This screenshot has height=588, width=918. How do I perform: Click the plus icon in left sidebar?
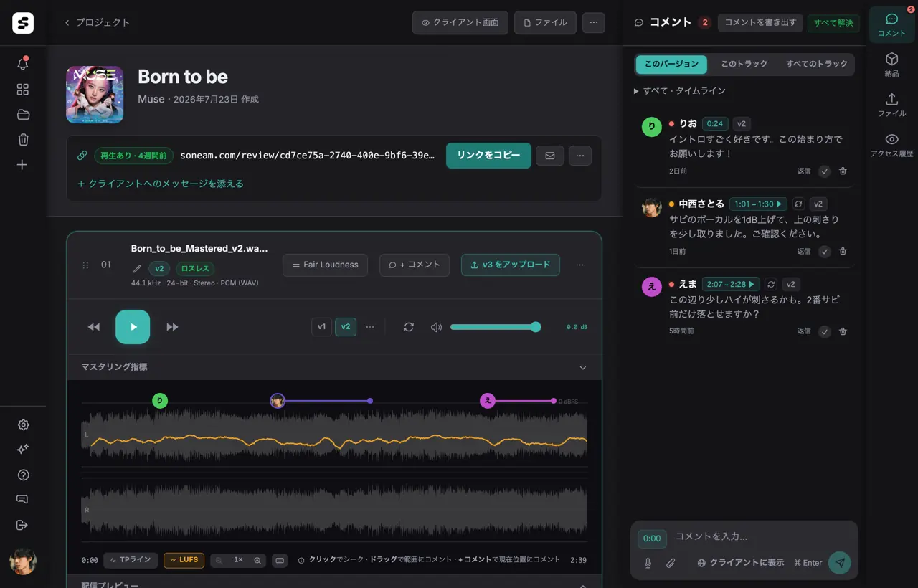point(23,165)
